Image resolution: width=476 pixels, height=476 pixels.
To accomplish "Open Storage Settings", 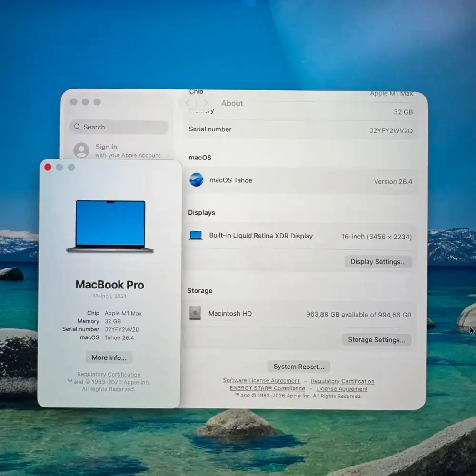I will click(x=377, y=340).
